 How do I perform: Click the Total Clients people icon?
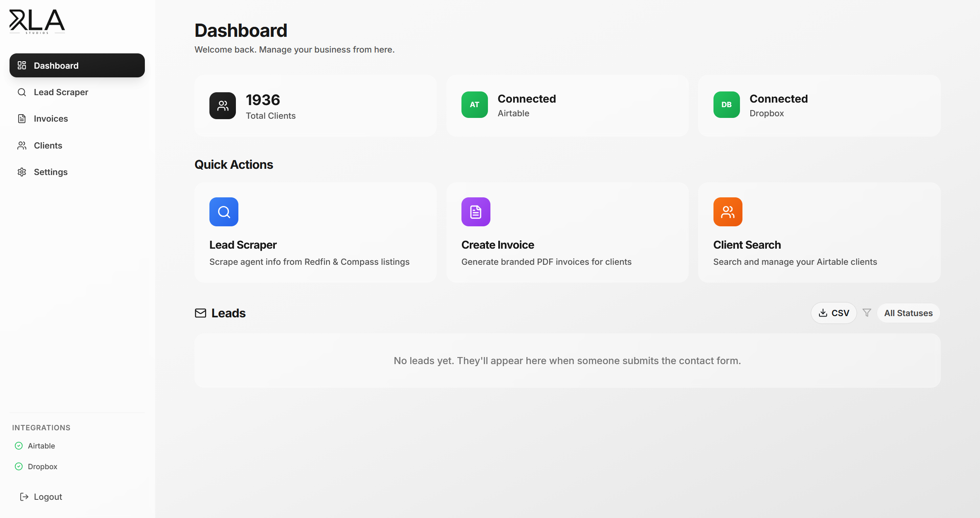[x=223, y=106]
